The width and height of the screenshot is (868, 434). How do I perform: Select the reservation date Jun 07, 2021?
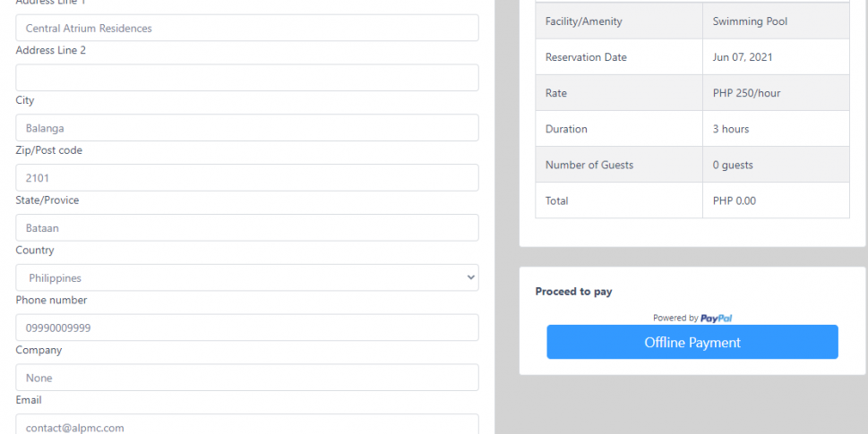point(743,57)
